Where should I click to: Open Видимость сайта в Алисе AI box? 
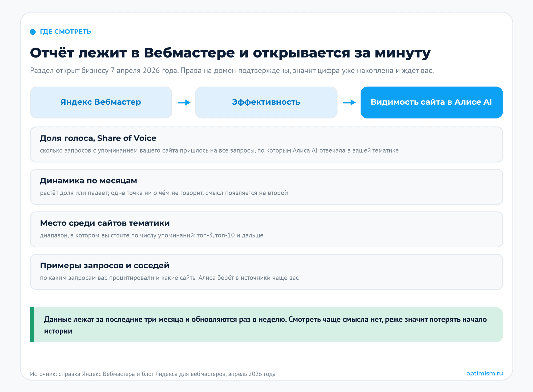(x=431, y=102)
